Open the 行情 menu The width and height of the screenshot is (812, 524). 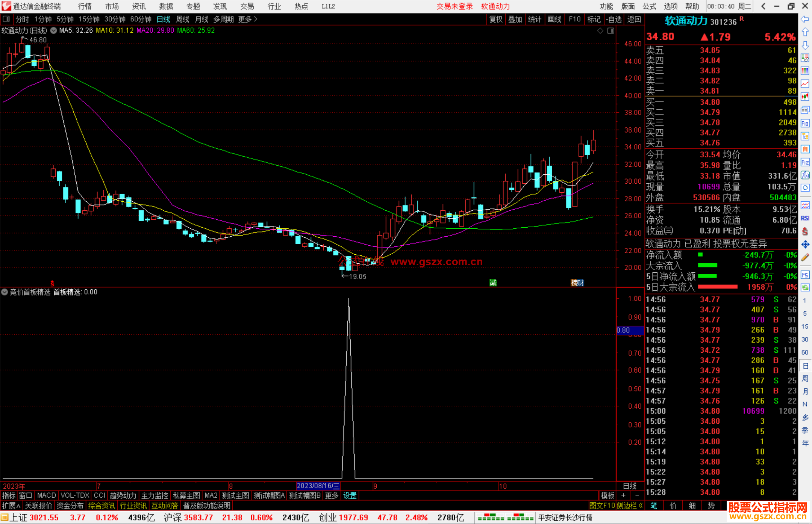(x=85, y=6)
